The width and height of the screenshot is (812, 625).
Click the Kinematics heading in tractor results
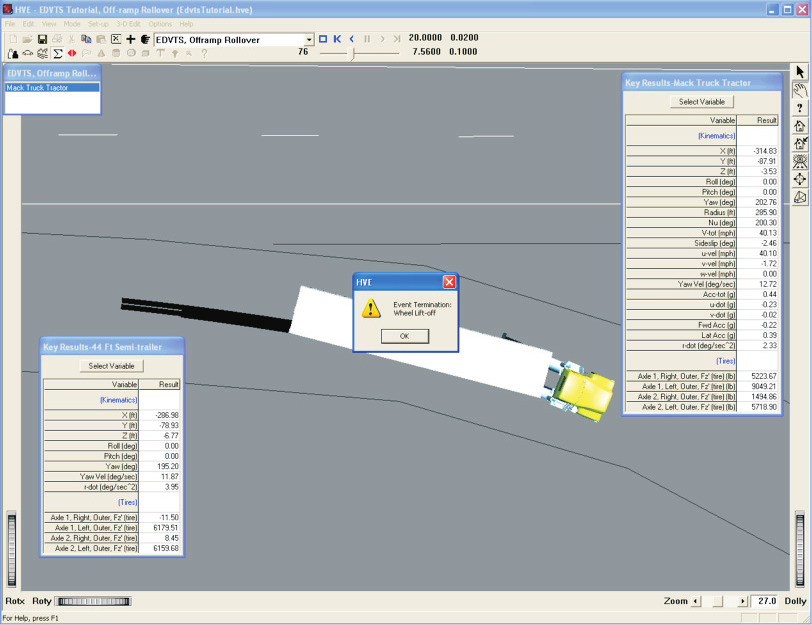[x=716, y=136]
